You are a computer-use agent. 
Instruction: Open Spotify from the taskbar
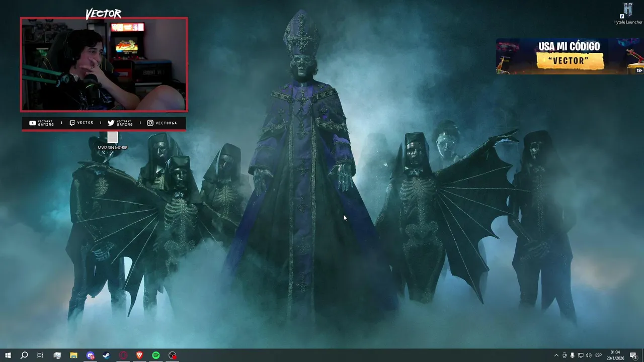coord(156,355)
